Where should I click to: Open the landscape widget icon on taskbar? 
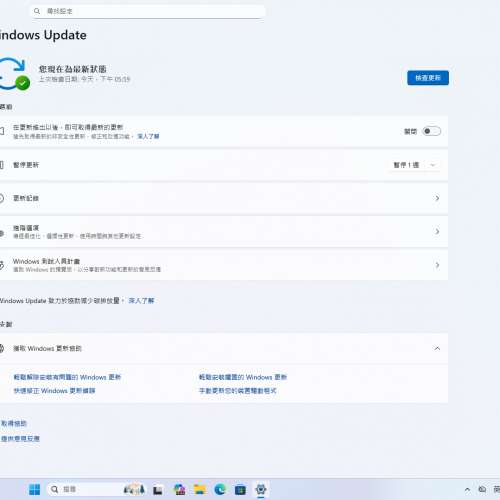point(134,489)
